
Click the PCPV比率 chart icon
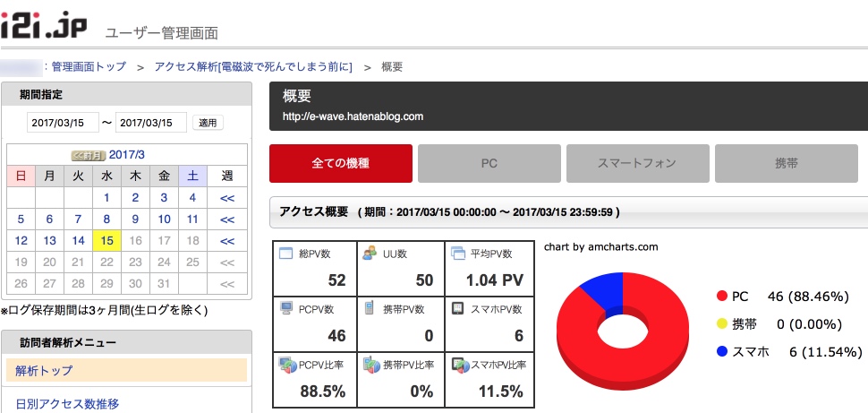[x=286, y=366]
